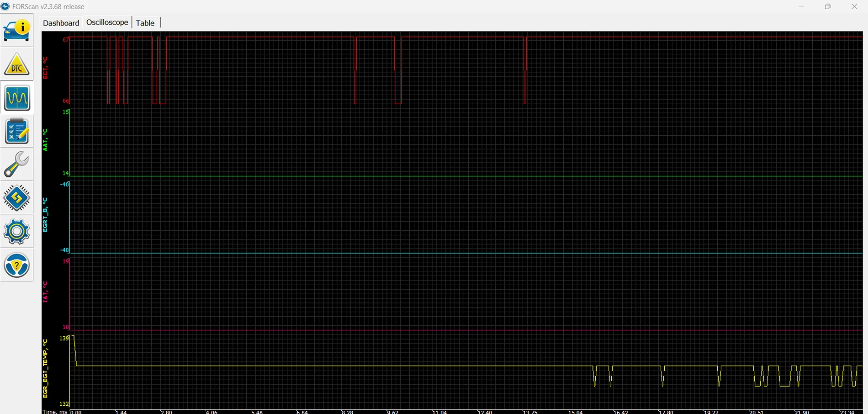Click the AAT, °C channel label

point(45,140)
